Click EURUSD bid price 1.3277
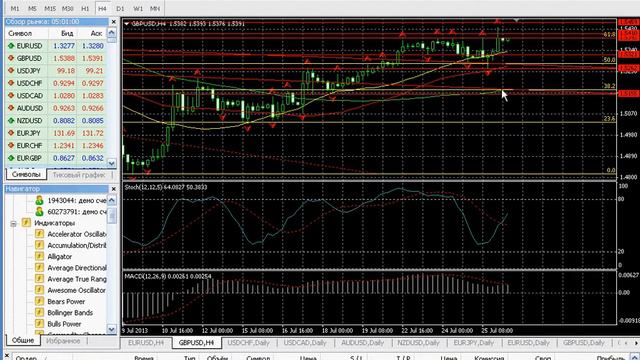The image size is (640, 360). (x=64, y=46)
